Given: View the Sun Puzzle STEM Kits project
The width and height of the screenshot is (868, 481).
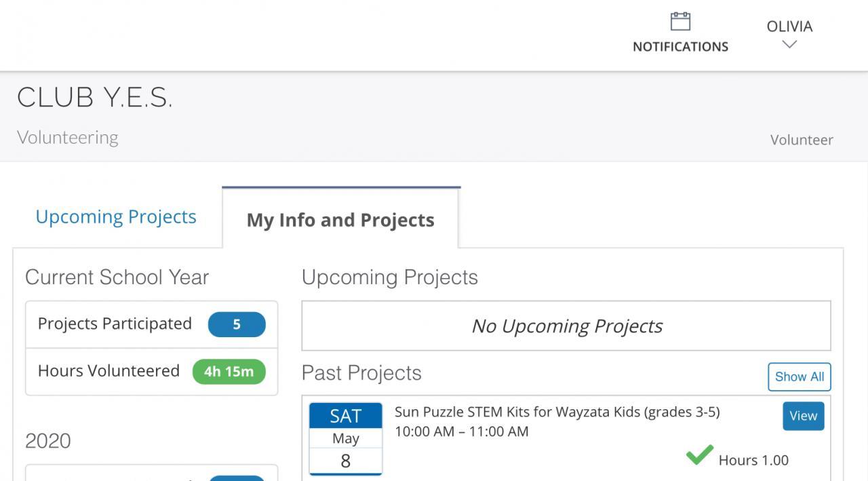Looking at the screenshot, I should 803,416.
